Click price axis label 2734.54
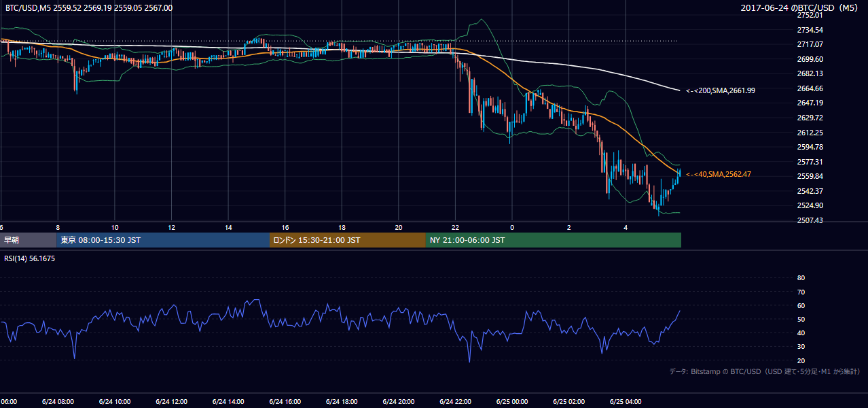This screenshot has height=408, width=868. point(810,30)
